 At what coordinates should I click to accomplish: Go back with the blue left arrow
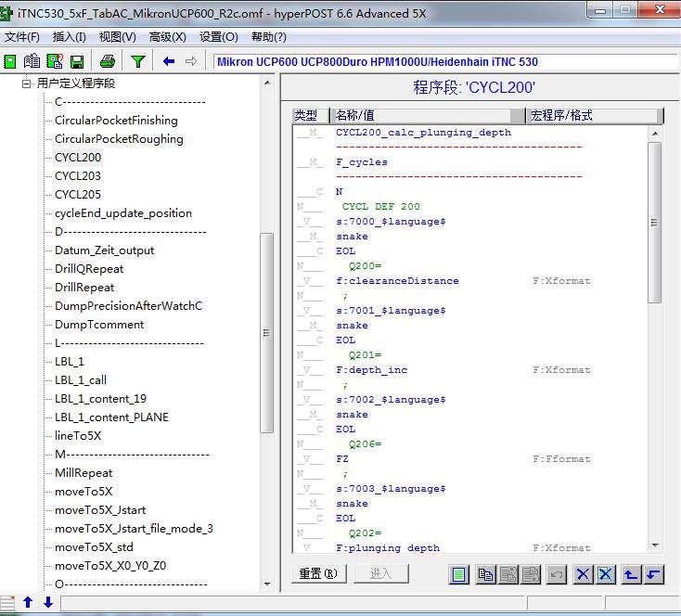tap(169, 61)
